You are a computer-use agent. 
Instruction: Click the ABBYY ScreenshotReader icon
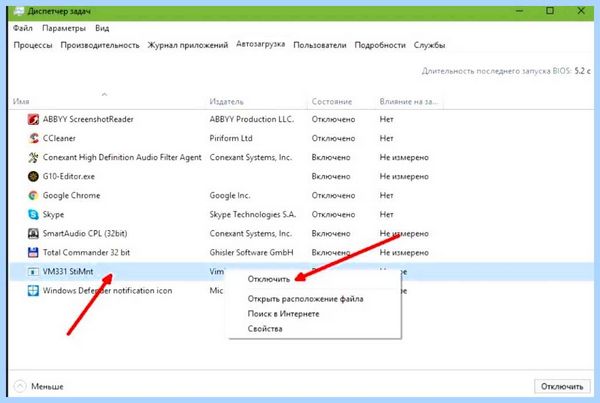coord(33,119)
